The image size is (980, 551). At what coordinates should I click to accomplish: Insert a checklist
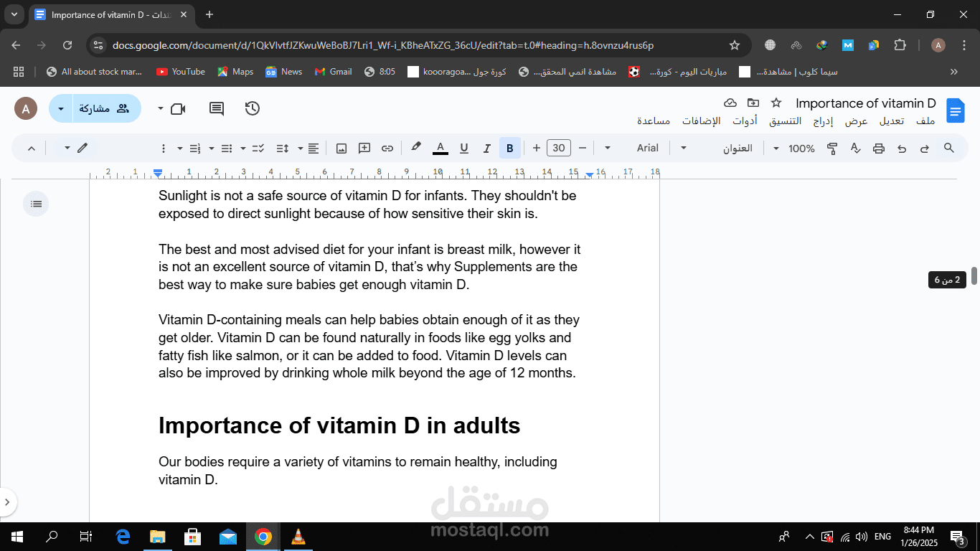259,149
